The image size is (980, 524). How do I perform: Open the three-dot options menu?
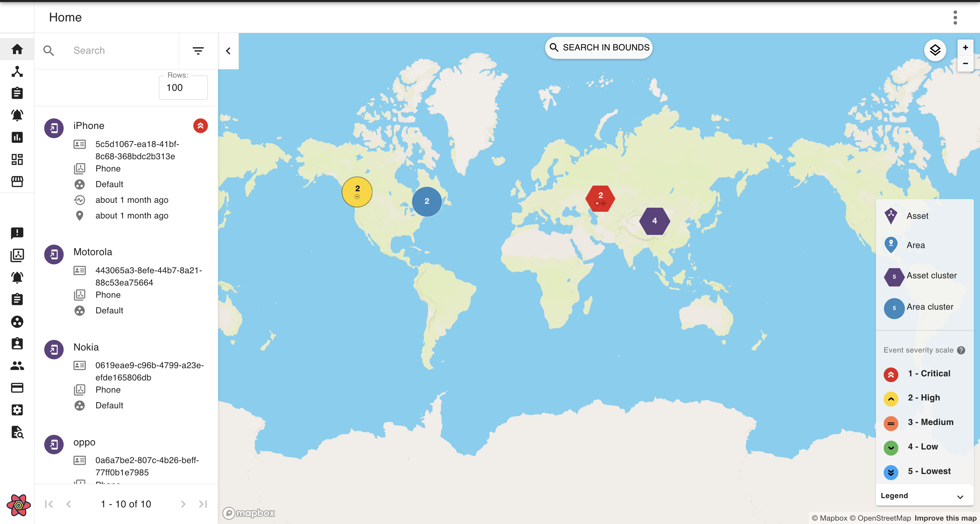click(955, 17)
